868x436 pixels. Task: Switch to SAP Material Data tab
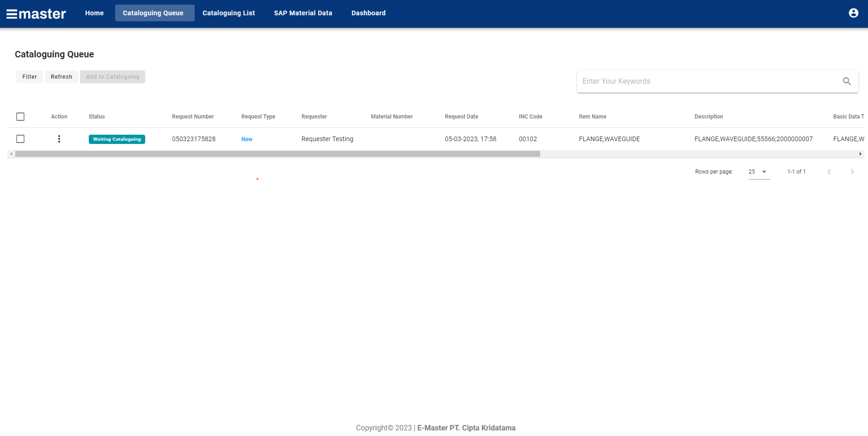(303, 13)
